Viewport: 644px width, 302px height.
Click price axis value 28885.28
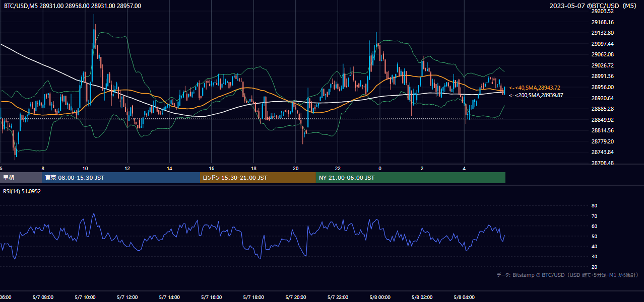[x=602, y=109]
